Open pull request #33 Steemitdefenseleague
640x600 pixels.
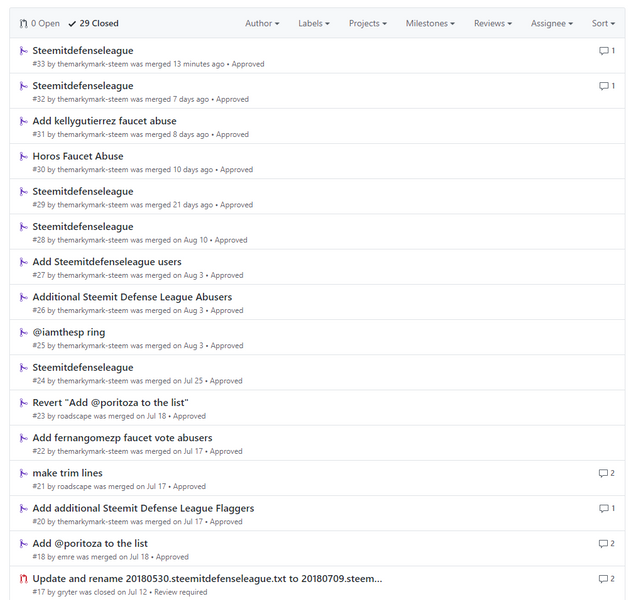point(83,51)
